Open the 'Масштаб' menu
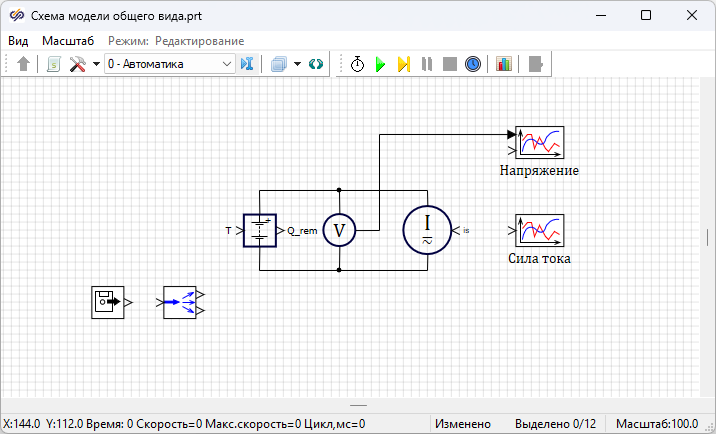716x434 pixels. [68, 41]
